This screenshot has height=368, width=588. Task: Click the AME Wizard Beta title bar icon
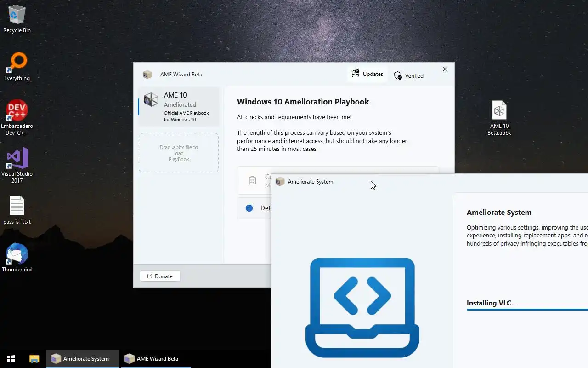click(x=147, y=74)
